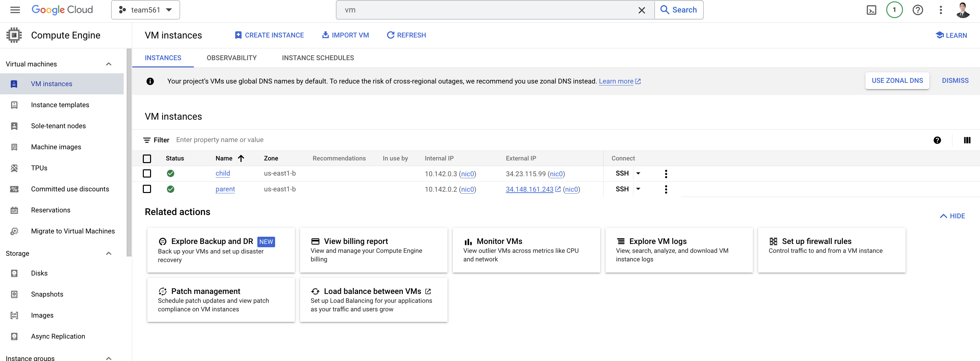
Task: Open the main navigation hamburger menu
Action: [15, 10]
